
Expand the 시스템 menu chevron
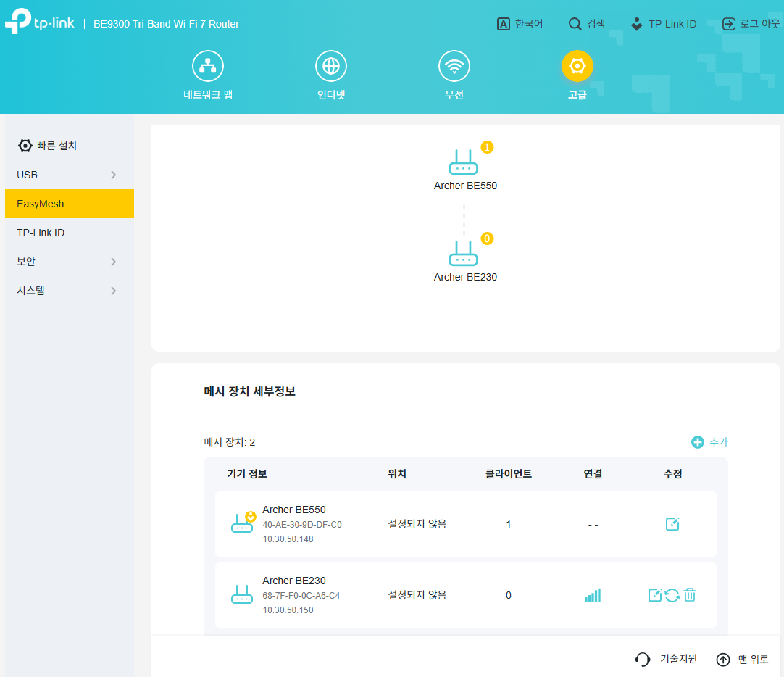(114, 291)
